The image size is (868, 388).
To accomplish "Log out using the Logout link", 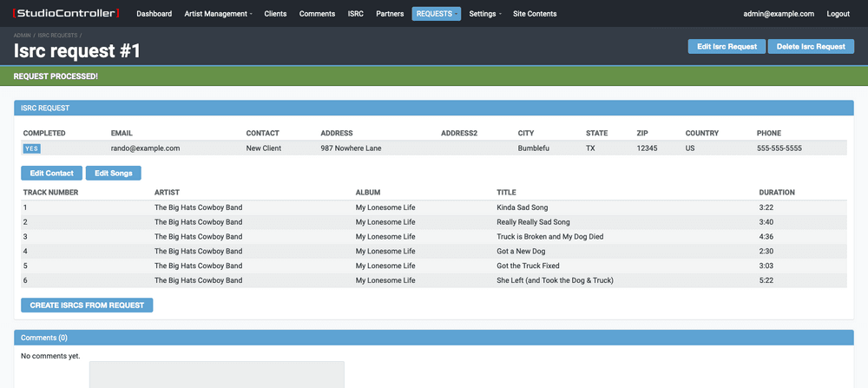I will 838,14.
